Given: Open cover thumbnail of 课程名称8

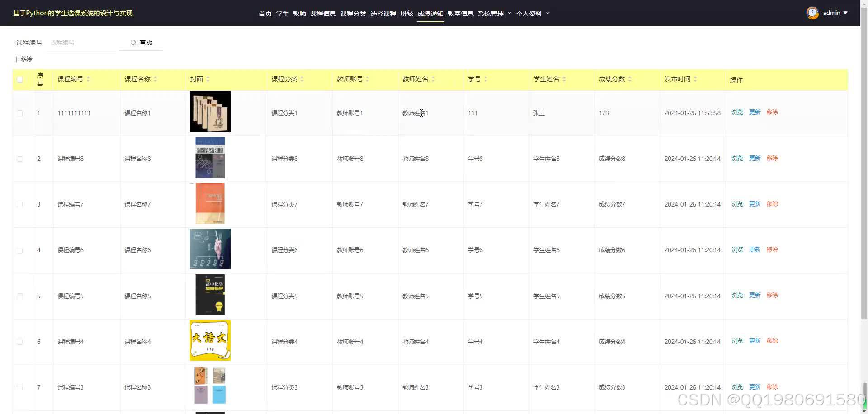Looking at the screenshot, I should pyautogui.click(x=210, y=158).
